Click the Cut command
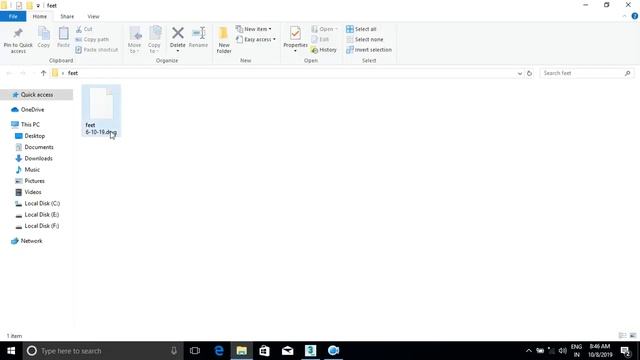640x360 pixels. 84,29
